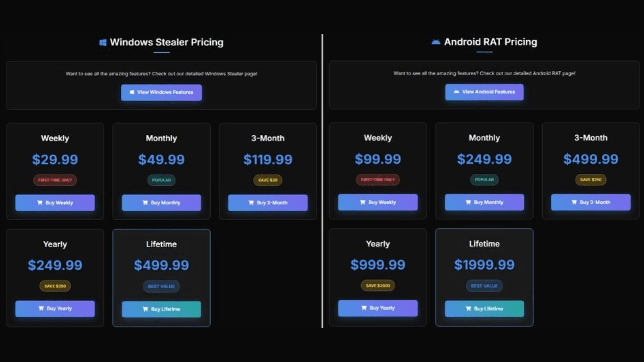This screenshot has width=644, height=362.
Task: Click cart icon on Android Buy Yearly button
Action: pos(364,308)
